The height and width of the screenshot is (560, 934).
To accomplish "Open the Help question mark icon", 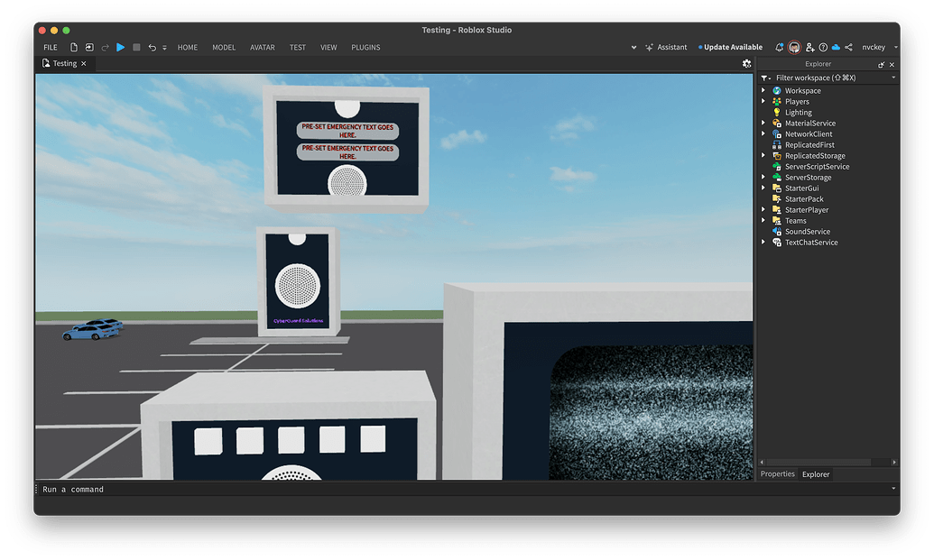I will [823, 47].
